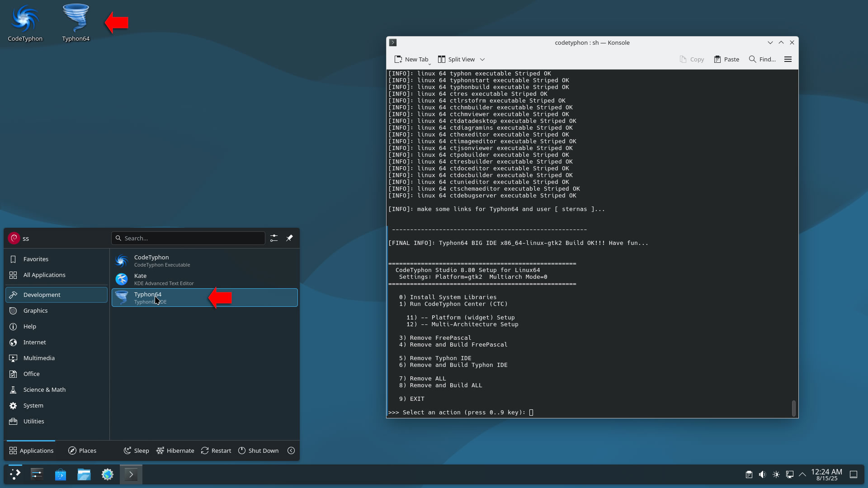Image resolution: width=868 pixels, height=488 pixels.
Task: Select Office category
Action: coord(57,374)
